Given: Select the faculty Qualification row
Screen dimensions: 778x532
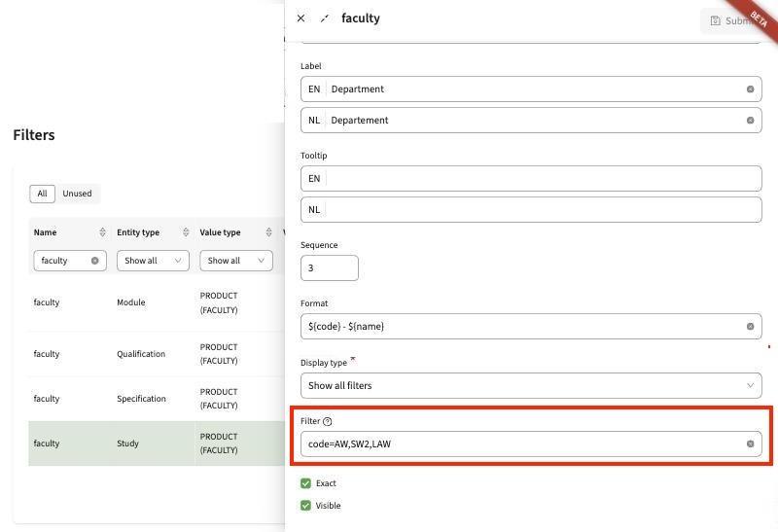Looking at the screenshot, I should (x=157, y=354).
